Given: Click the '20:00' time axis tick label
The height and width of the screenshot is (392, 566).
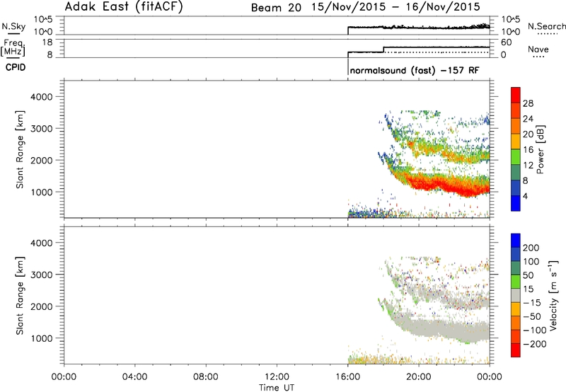Looking at the screenshot, I should 419,377.
